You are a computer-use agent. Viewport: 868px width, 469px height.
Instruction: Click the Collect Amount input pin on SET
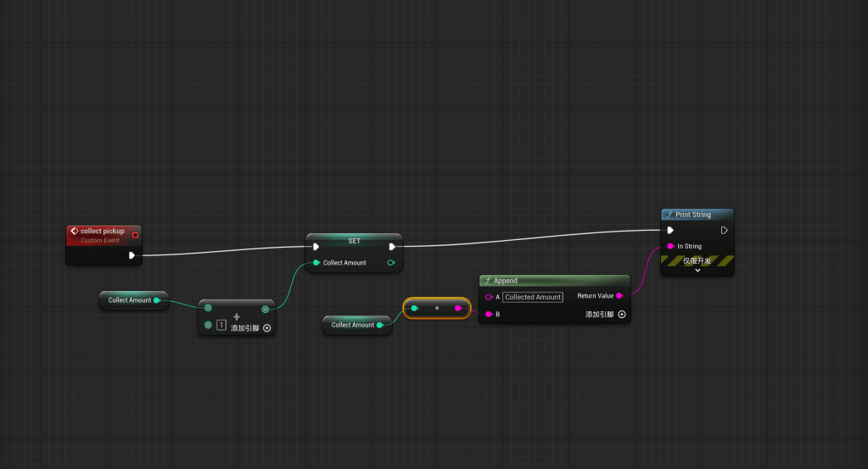pos(316,263)
